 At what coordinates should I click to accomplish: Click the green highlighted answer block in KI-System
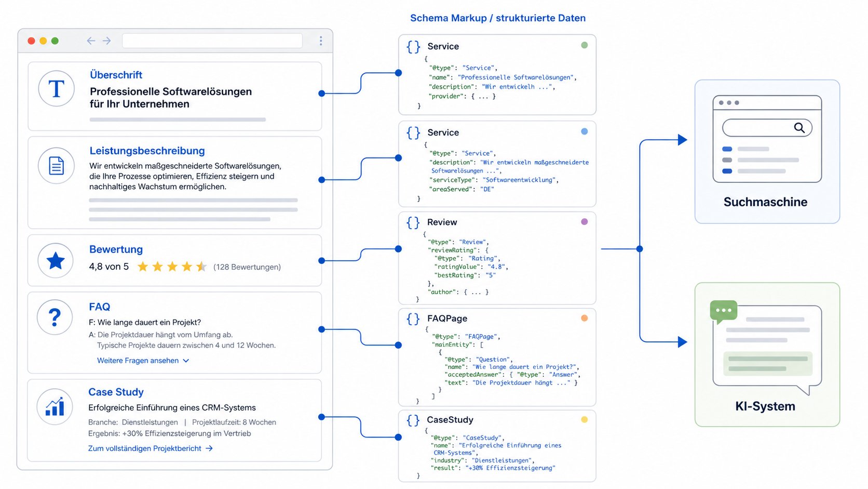click(768, 364)
